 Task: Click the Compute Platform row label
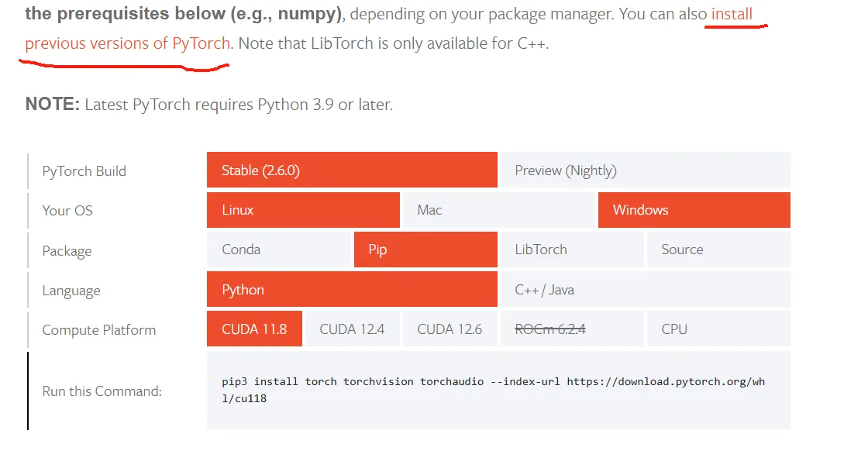[x=99, y=330]
